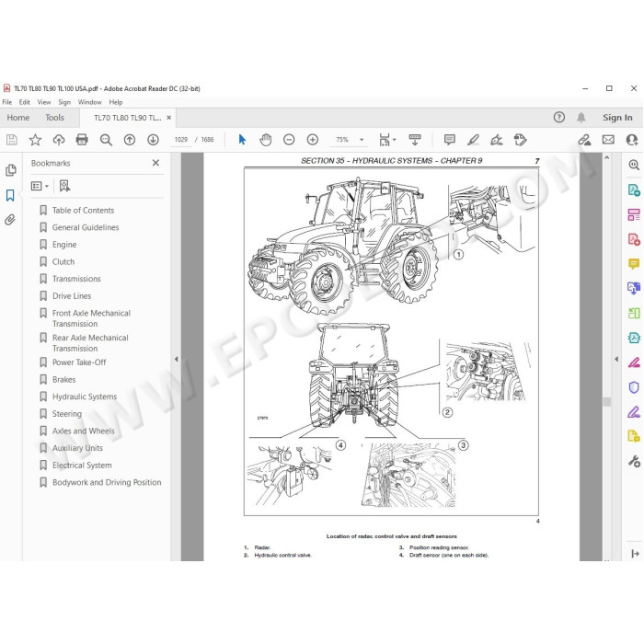
Task: Go to Hydraulic Systems bookmark
Action: click(85, 397)
